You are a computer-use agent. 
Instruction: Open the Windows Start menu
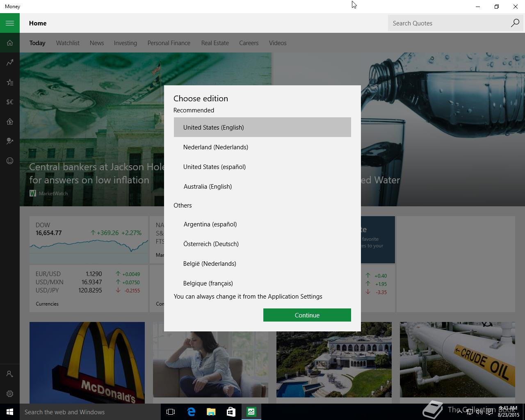(10, 412)
